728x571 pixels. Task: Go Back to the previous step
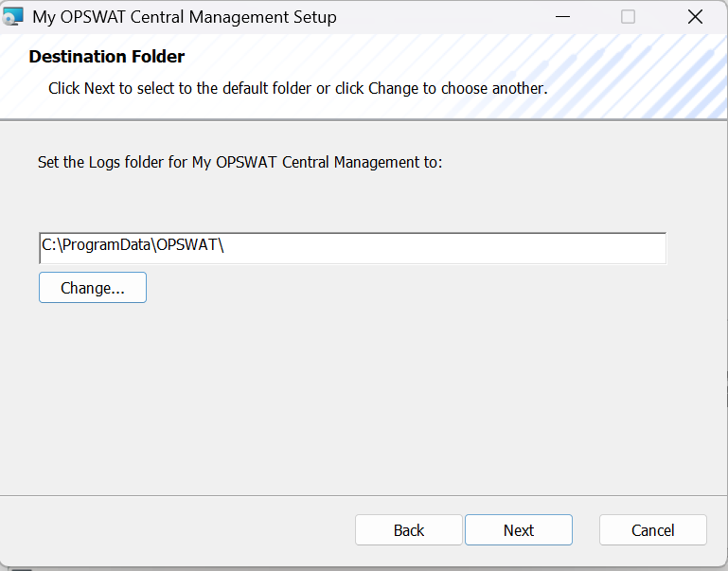click(x=409, y=530)
